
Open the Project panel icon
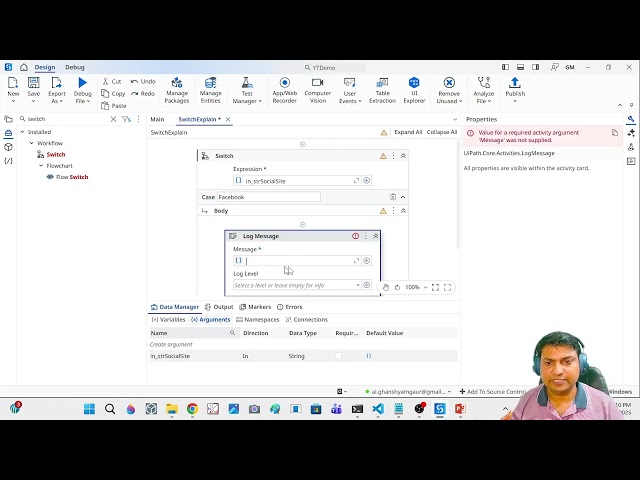coord(8,119)
